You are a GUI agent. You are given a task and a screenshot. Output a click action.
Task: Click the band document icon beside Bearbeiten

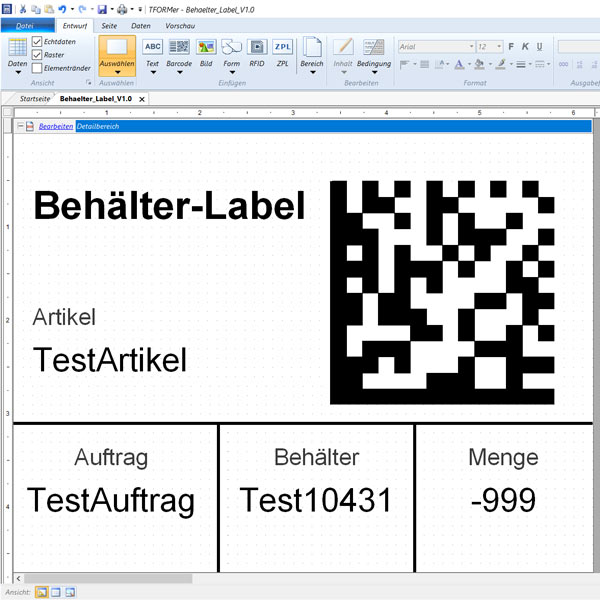point(30,126)
